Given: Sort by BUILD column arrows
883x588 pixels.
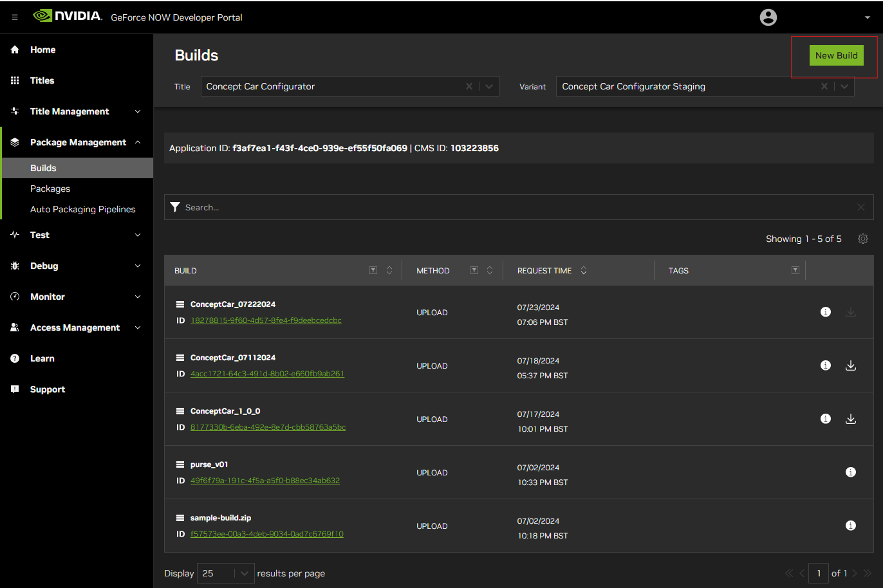Looking at the screenshot, I should pyautogui.click(x=389, y=270).
